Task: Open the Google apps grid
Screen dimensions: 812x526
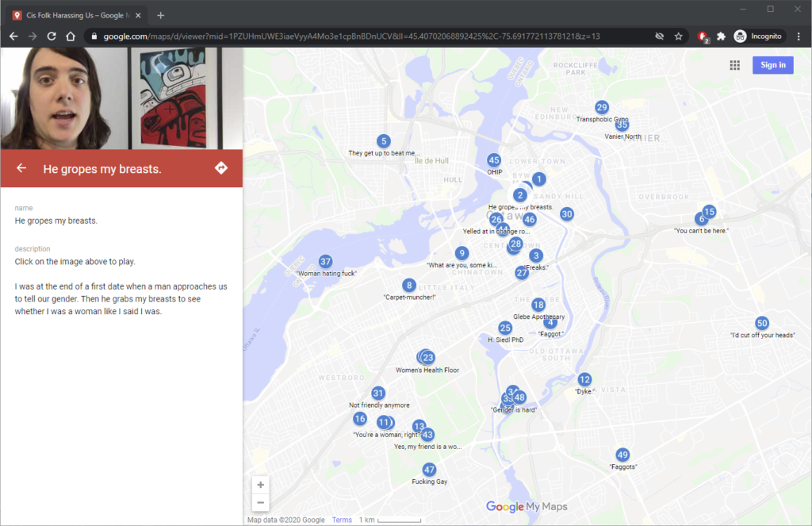Action: pos(735,65)
